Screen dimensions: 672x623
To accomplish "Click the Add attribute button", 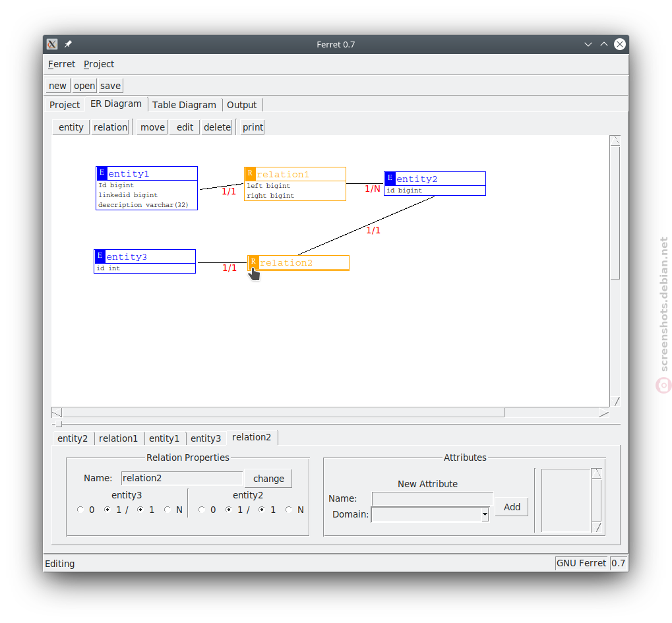I will pyautogui.click(x=512, y=507).
